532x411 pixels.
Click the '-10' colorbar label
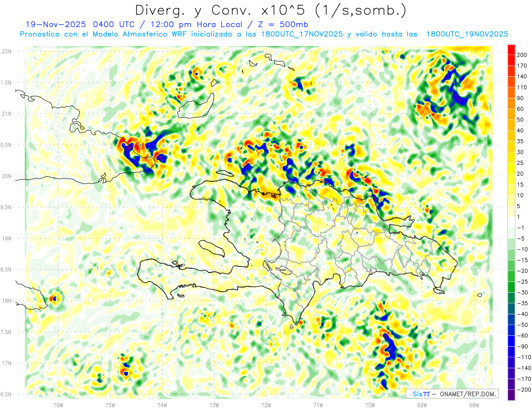click(x=522, y=249)
